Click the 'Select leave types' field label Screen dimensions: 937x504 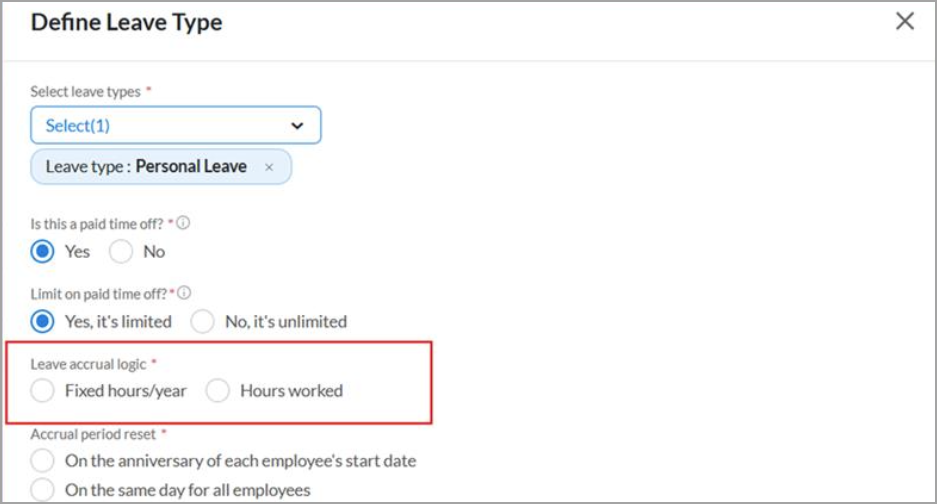(x=86, y=91)
